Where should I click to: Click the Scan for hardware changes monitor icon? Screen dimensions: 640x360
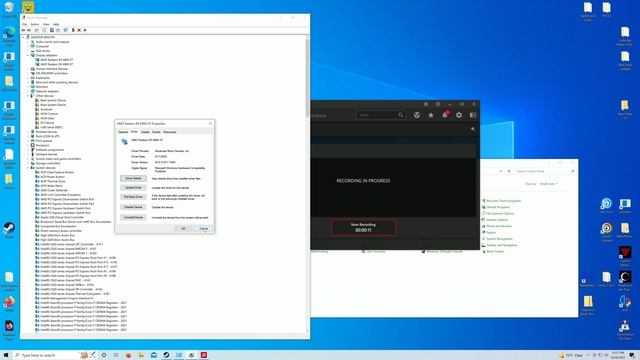coord(65,30)
